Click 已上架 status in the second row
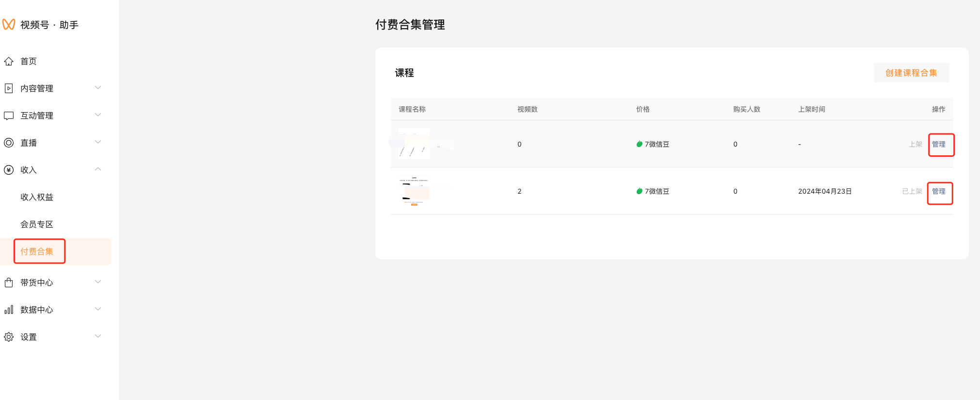This screenshot has height=400, width=980. (x=912, y=191)
